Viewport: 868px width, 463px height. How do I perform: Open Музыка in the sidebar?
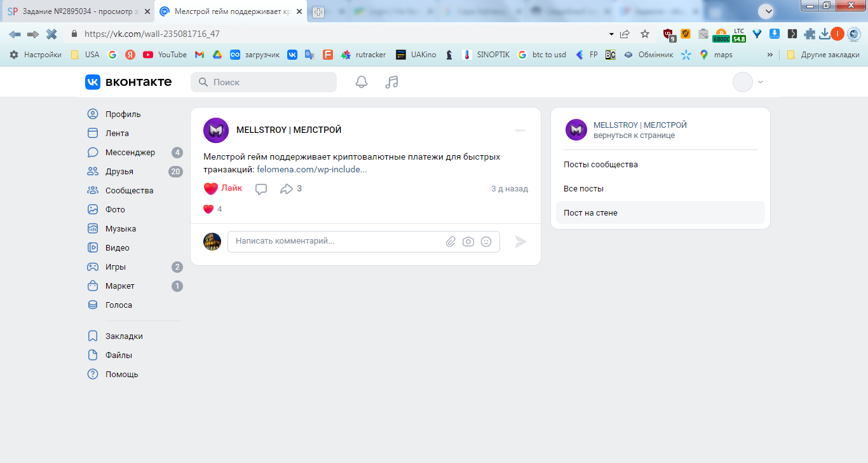click(x=112, y=229)
